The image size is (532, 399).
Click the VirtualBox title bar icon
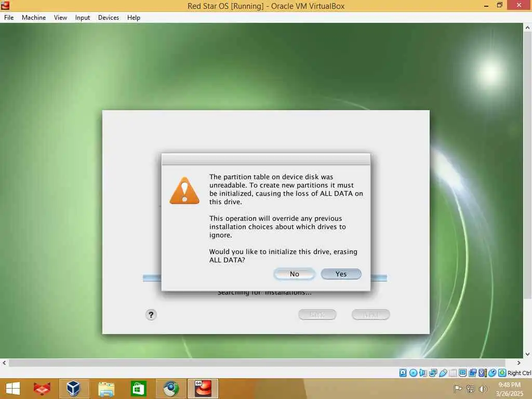click(x=5, y=5)
